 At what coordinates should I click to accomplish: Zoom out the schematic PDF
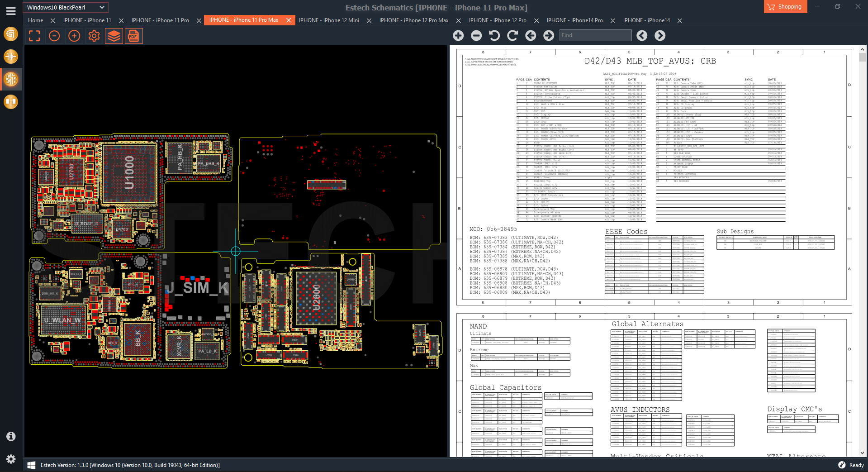click(476, 35)
